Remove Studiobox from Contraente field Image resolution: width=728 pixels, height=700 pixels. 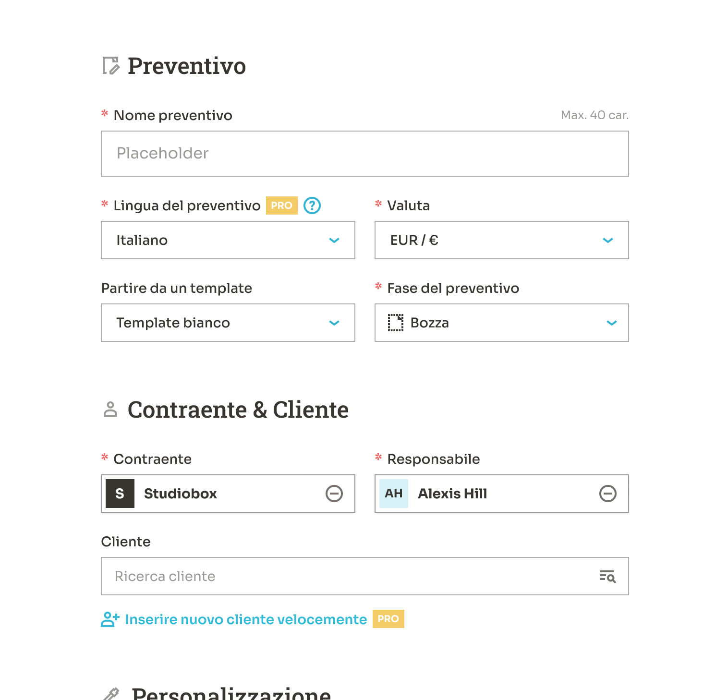point(334,494)
